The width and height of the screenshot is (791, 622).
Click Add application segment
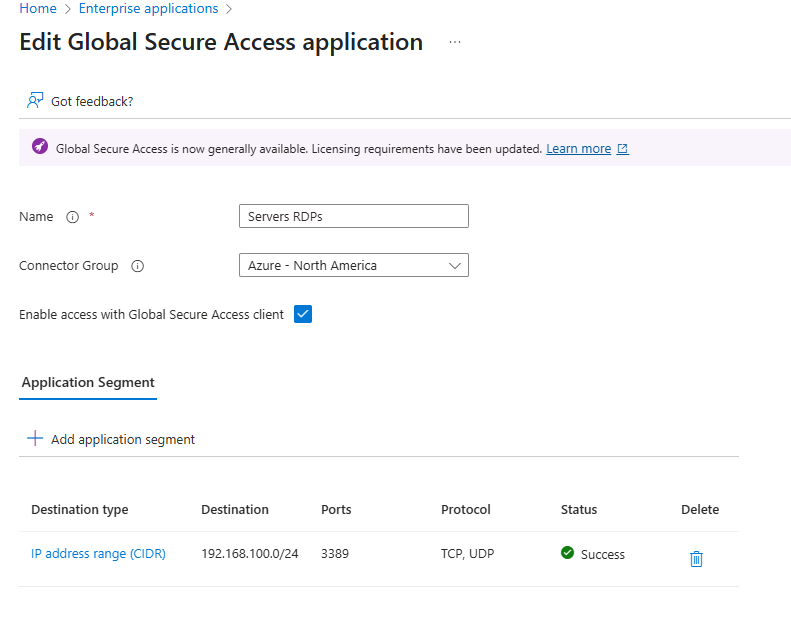click(x=122, y=439)
